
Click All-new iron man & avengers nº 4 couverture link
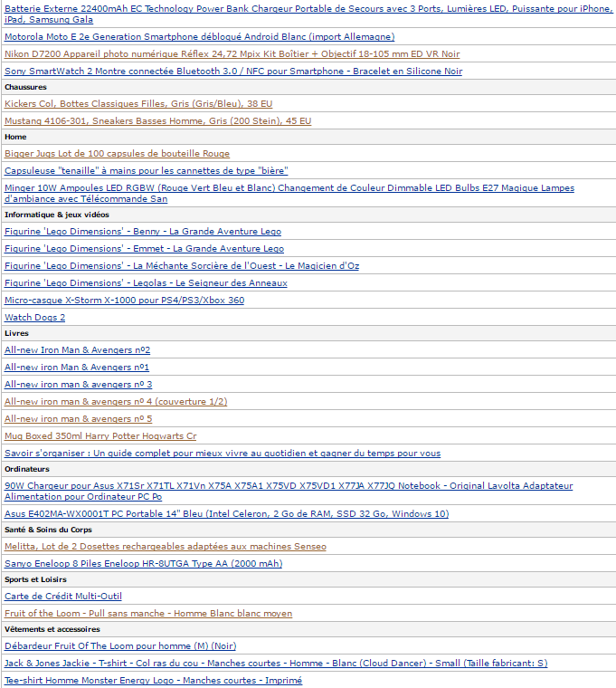pos(116,401)
